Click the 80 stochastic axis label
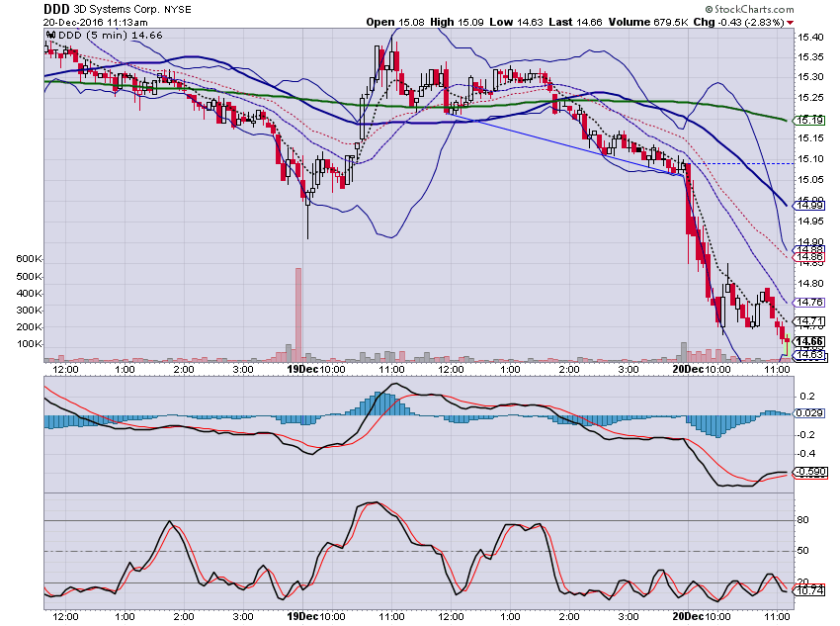 (x=803, y=520)
